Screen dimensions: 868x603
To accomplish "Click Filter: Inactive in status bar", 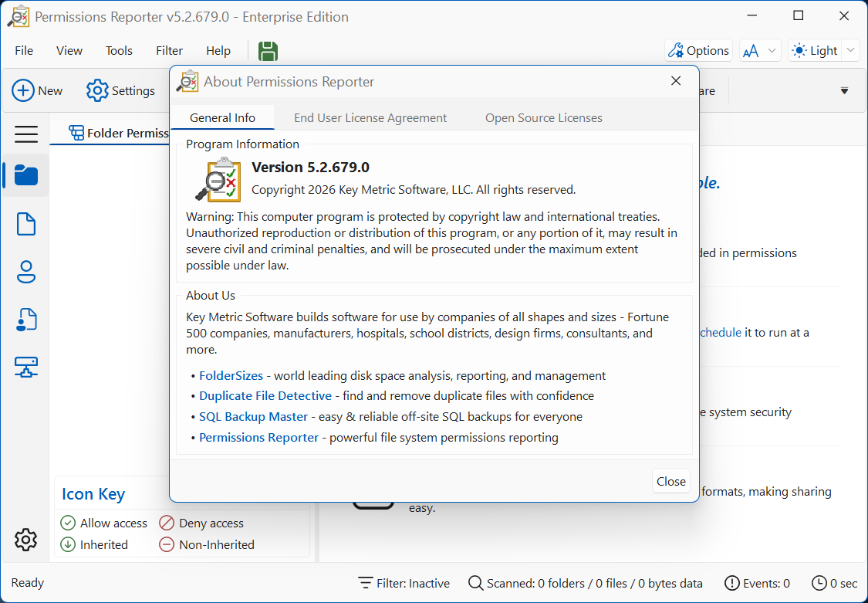I will point(404,583).
